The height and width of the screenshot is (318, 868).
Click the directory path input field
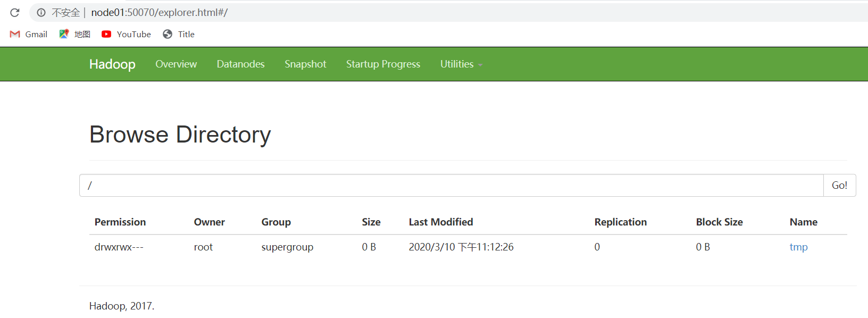(x=452, y=185)
